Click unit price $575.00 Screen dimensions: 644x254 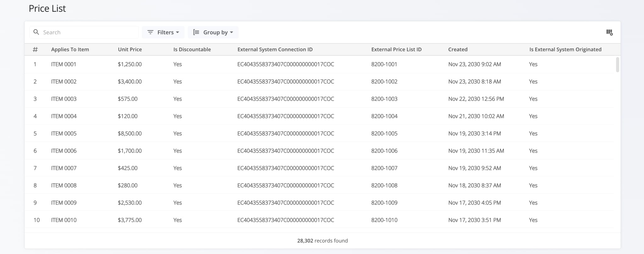coord(128,99)
